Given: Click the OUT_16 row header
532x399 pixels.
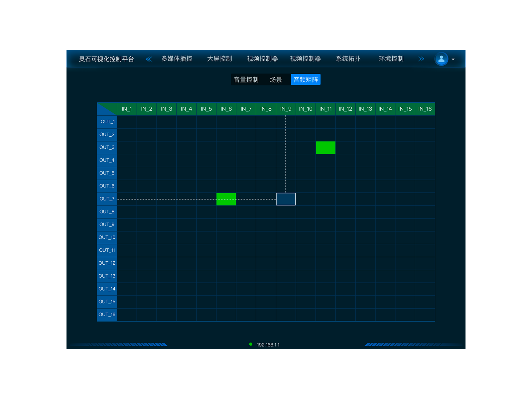Looking at the screenshot, I should click(107, 315).
